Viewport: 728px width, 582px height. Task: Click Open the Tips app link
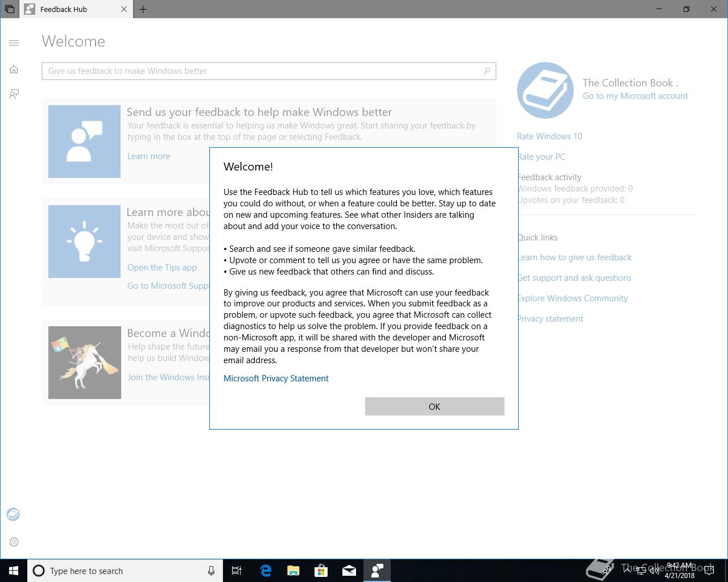(x=162, y=268)
